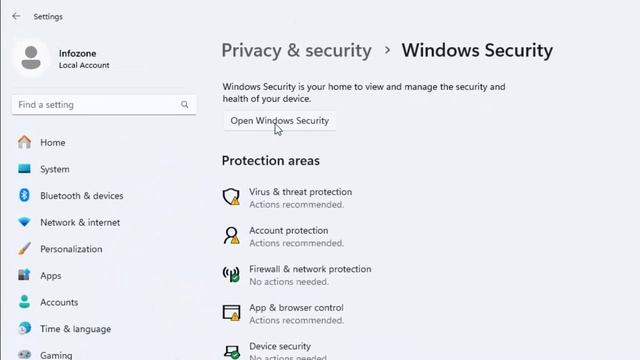
Task: Select the Bluetooth & devices icon
Action: click(x=24, y=196)
